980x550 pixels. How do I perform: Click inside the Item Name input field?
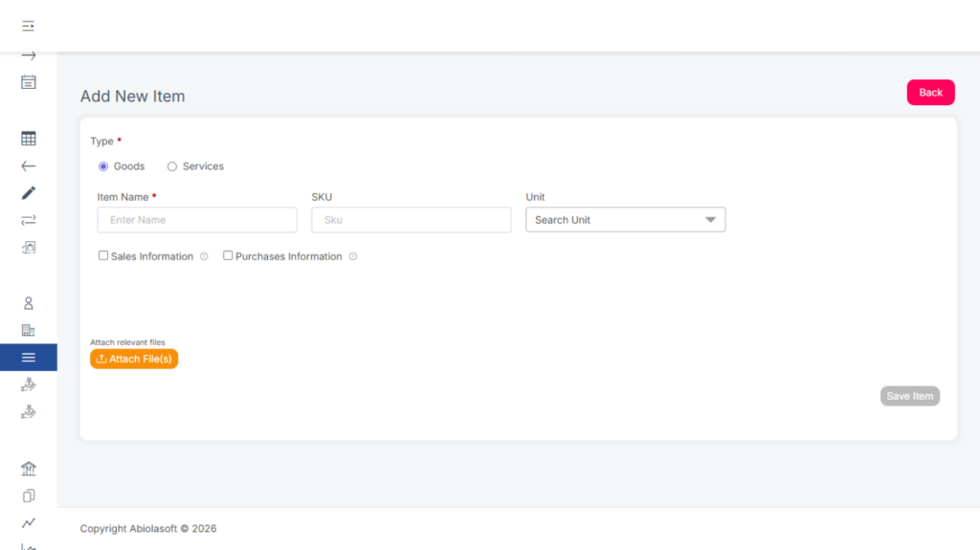click(196, 220)
